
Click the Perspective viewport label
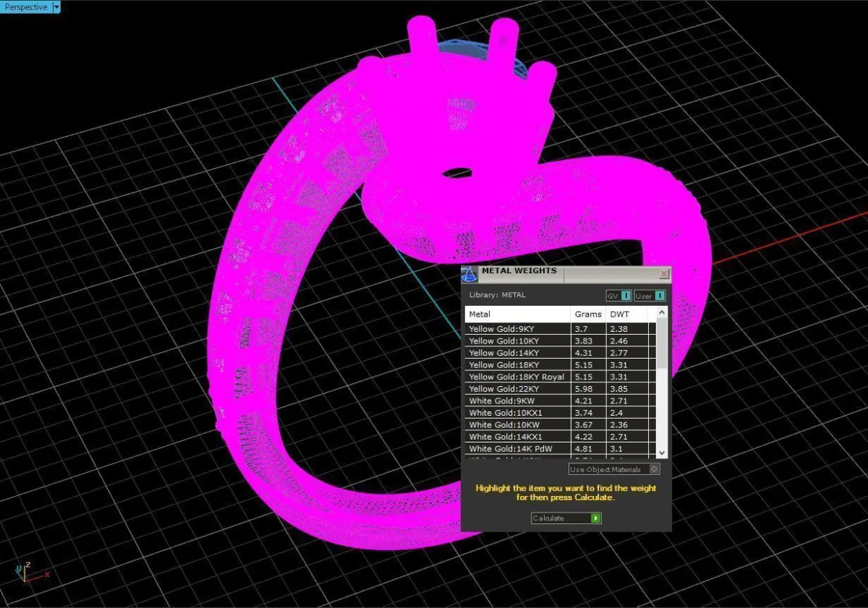click(x=26, y=7)
